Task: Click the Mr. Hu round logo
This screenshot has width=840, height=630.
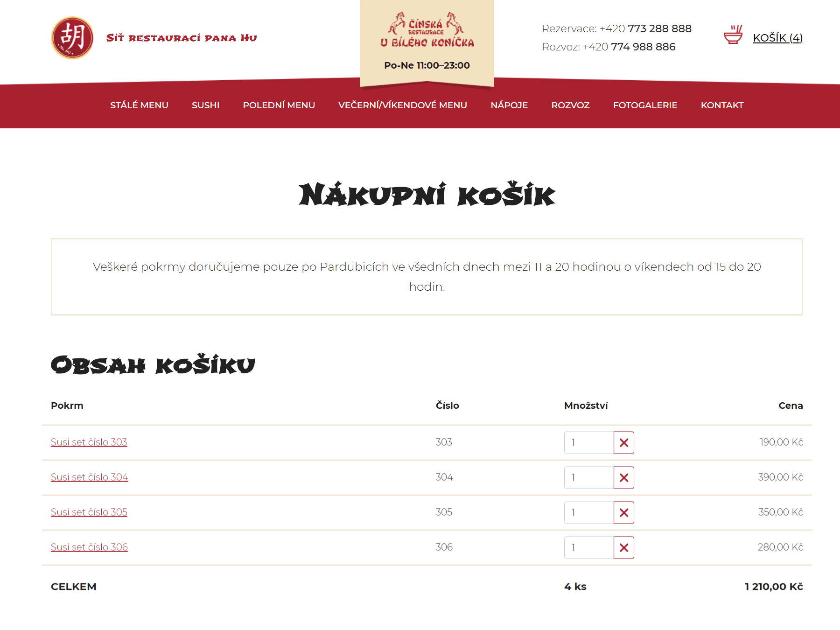Action: 72,38
